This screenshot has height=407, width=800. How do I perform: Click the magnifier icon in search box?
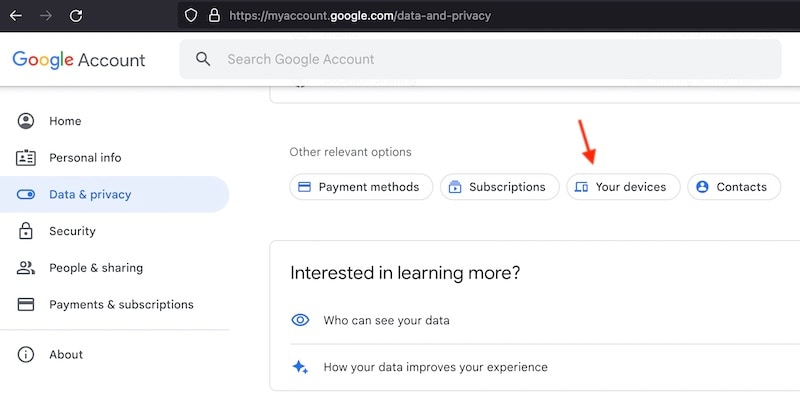tap(203, 59)
